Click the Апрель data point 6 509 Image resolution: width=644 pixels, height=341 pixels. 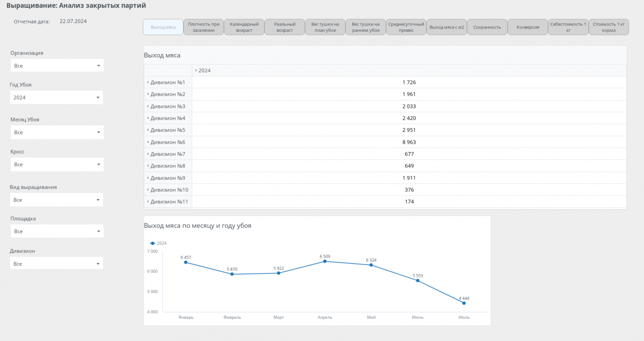point(325,261)
